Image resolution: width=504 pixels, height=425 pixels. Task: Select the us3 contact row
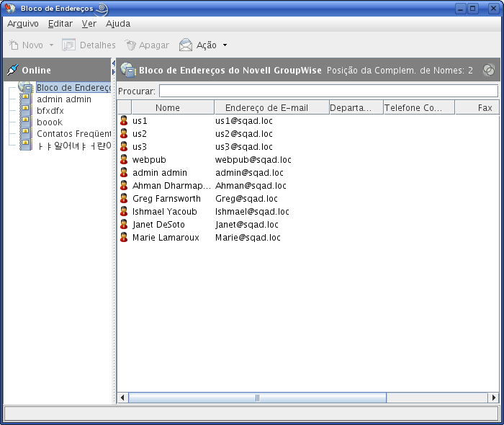click(308, 147)
